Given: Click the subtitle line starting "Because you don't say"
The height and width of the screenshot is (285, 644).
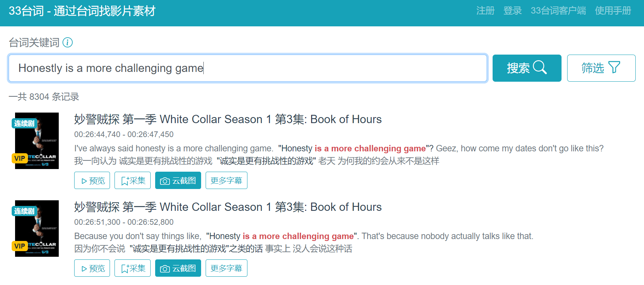Looking at the screenshot, I should point(304,236).
